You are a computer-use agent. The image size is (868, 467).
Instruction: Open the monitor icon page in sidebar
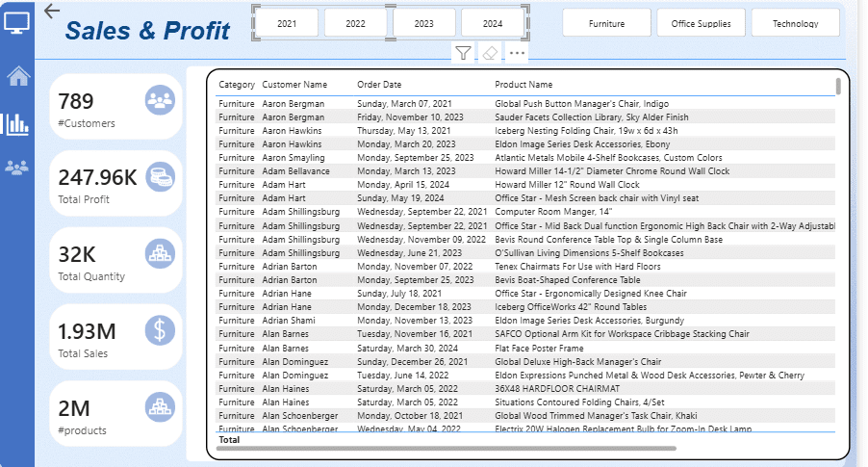(17, 20)
